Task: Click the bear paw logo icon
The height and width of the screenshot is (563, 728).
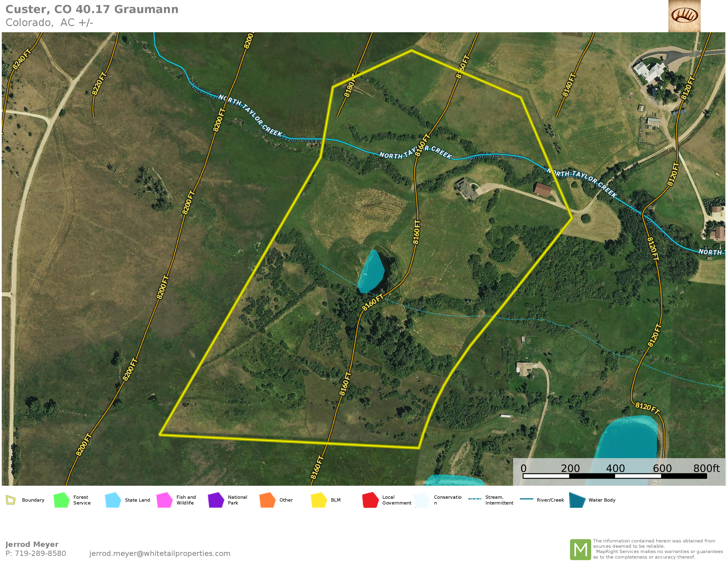Action: coord(684,16)
